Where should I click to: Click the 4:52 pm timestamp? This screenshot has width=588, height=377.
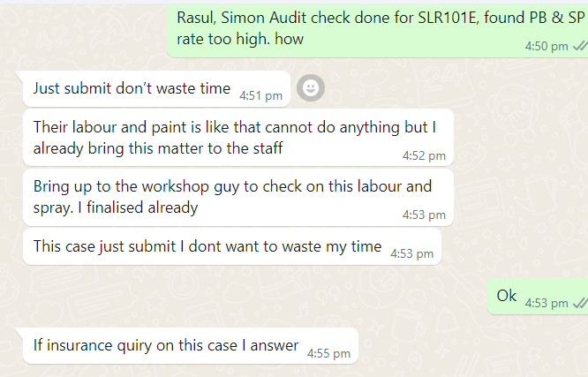[x=424, y=156]
